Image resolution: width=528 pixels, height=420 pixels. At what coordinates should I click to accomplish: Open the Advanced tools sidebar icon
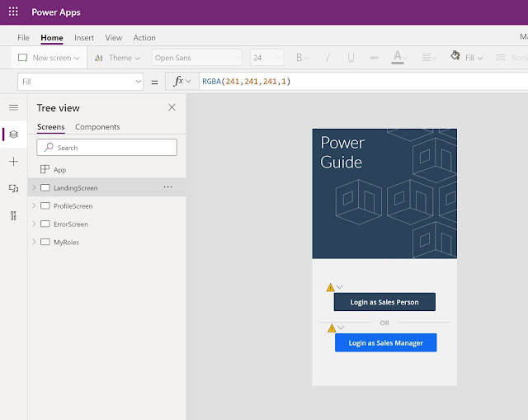13,215
